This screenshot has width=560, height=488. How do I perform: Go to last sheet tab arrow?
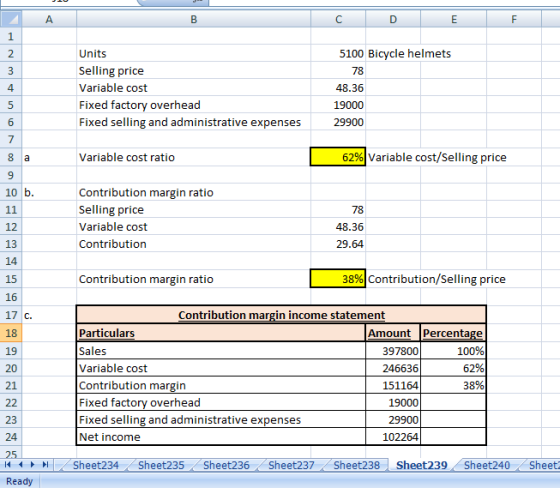[45, 464]
